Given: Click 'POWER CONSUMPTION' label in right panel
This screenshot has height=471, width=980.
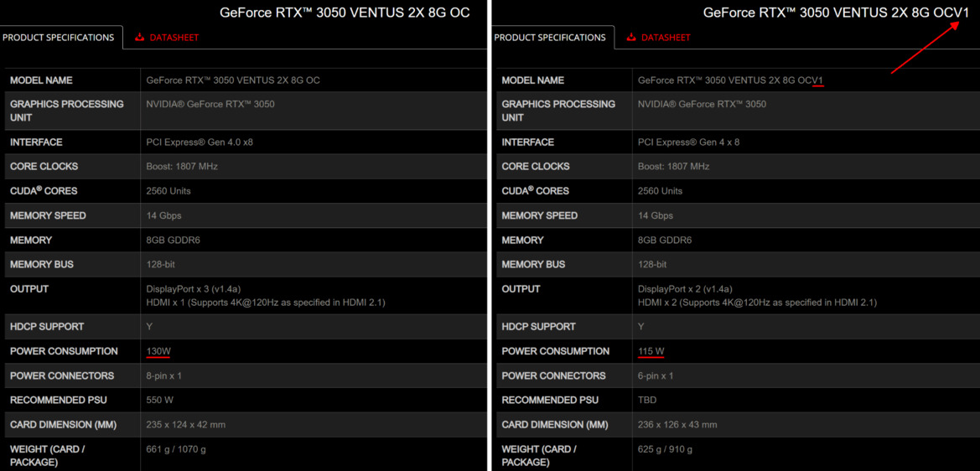Looking at the screenshot, I should 556,351.
